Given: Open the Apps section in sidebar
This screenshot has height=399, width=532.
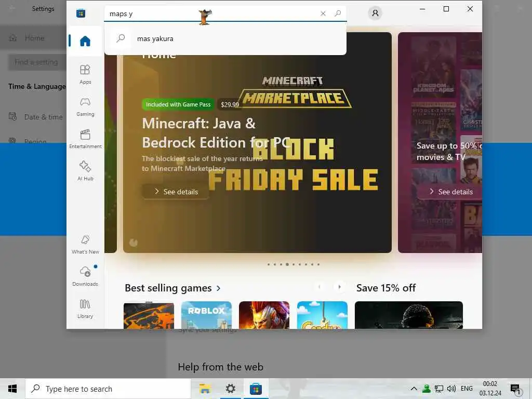Looking at the screenshot, I should click(x=85, y=74).
